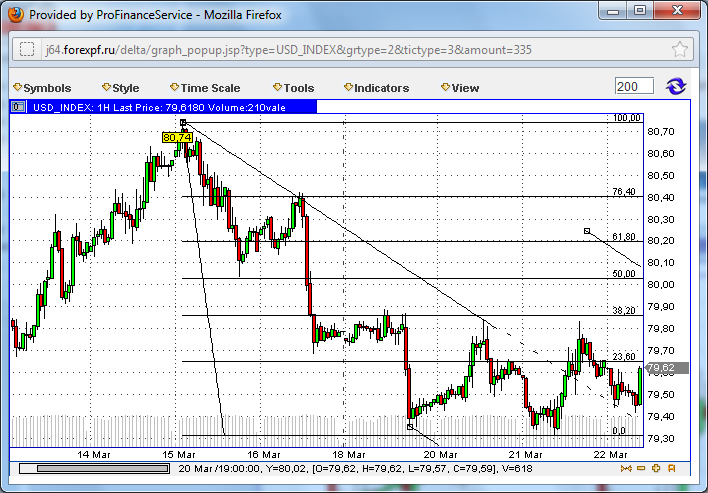Click the 79,30 price axis value
This screenshot has height=493, width=708.
coord(661,438)
